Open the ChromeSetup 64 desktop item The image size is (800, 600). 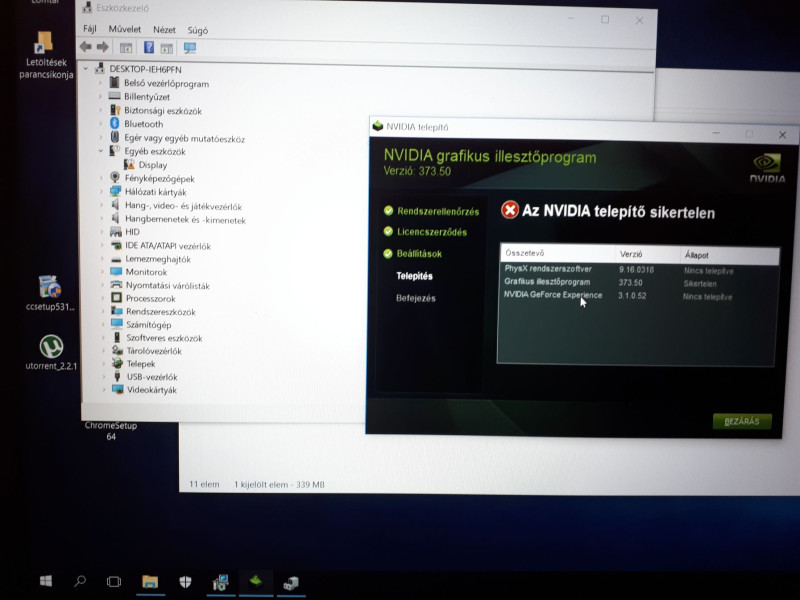pos(111,431)
